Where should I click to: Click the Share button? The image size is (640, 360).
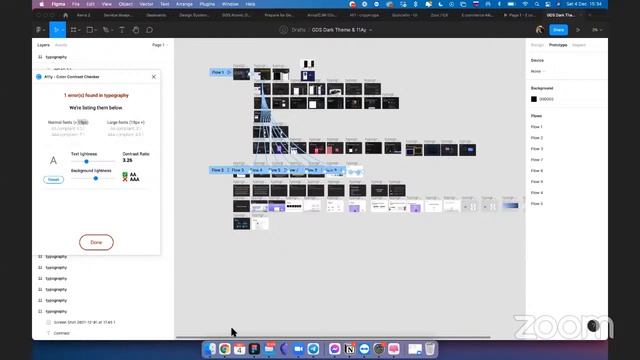pos(558,30)
